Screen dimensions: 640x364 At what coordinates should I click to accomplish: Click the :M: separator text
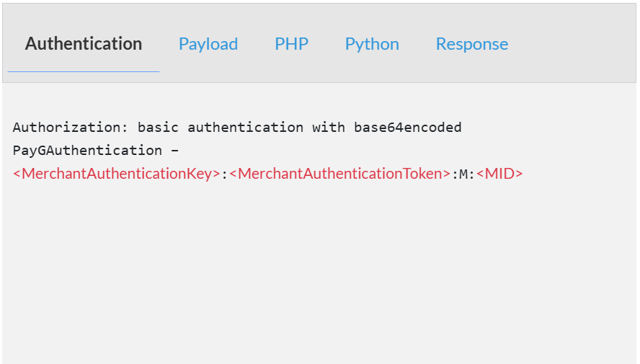click(x=463, y=174)
